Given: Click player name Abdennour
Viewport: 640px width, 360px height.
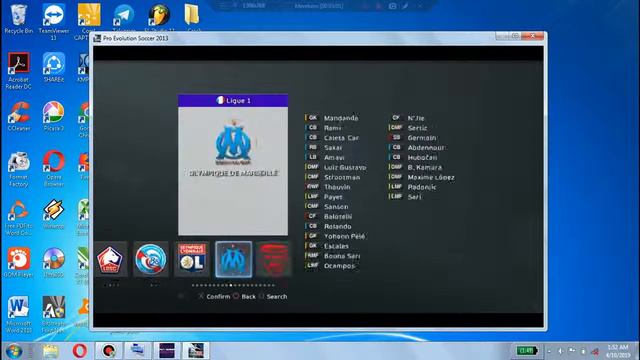Looking at the screenshot, I should click(426, 147).
